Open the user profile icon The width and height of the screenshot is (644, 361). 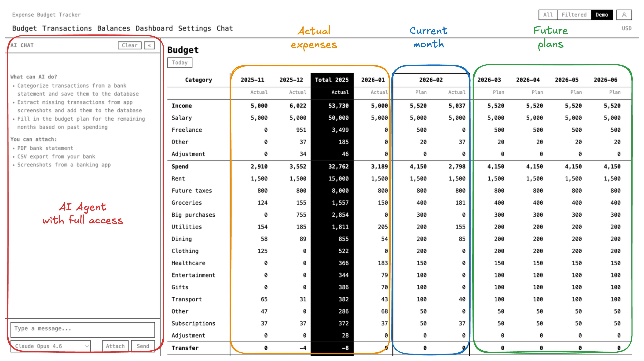624,15
